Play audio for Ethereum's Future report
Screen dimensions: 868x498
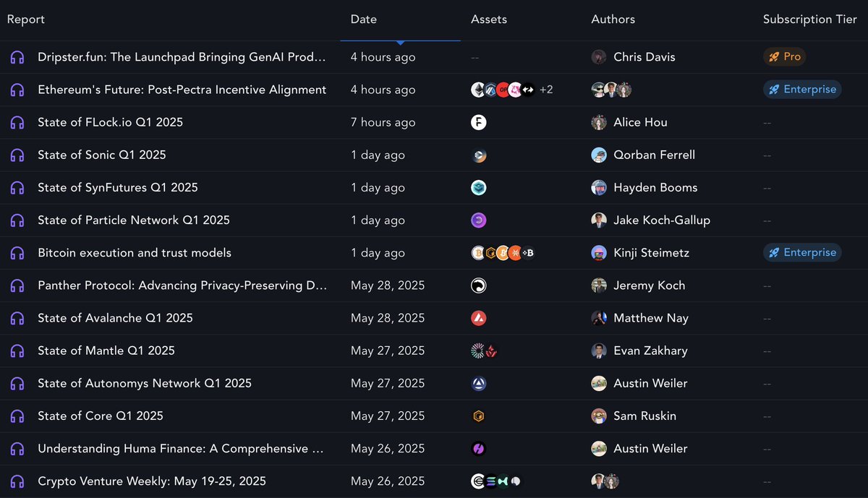[17, 90]
